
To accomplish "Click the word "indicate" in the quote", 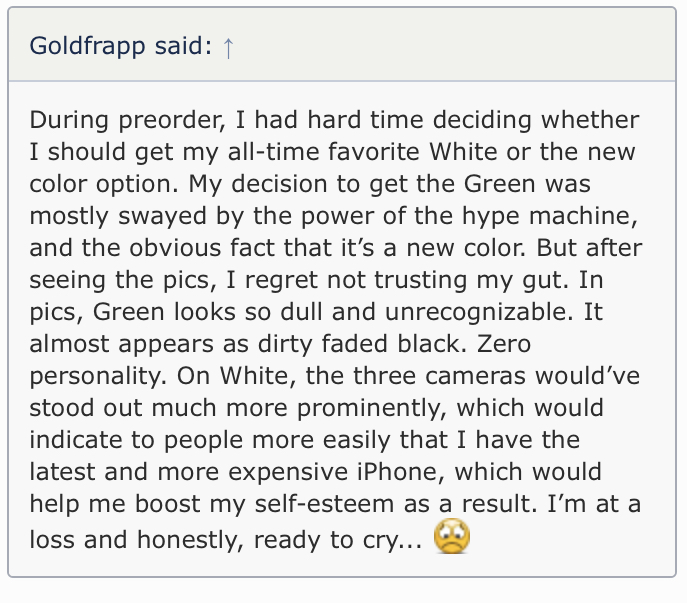I will coord(76,440).
